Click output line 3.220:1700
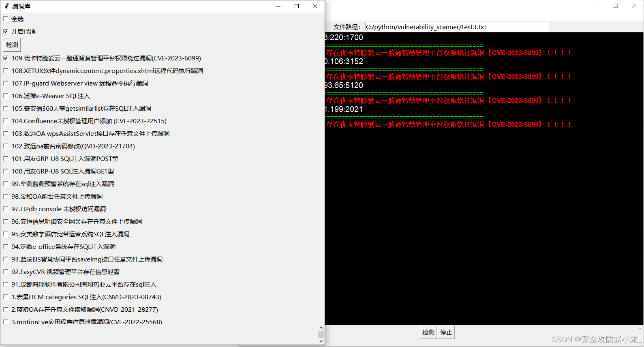Screen dimensions: 644x347 tap(344, 37)
